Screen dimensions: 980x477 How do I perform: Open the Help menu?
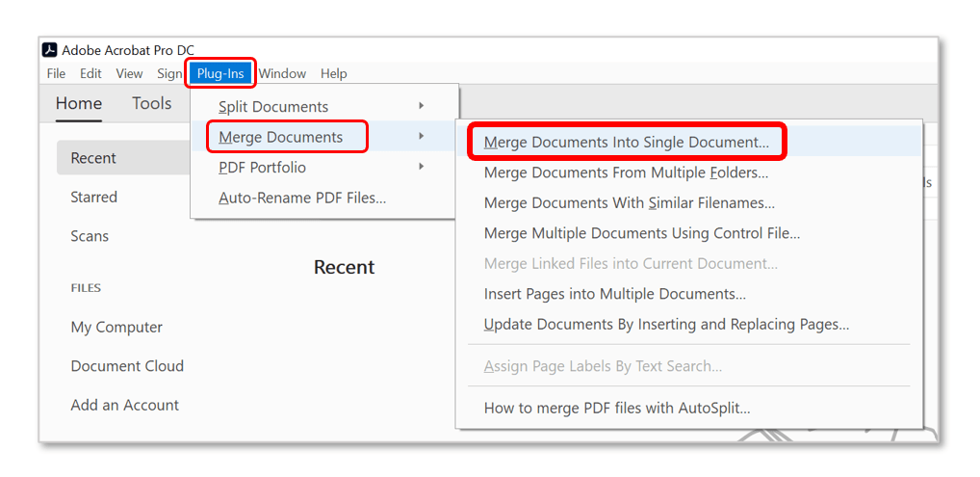pos(334,74)
